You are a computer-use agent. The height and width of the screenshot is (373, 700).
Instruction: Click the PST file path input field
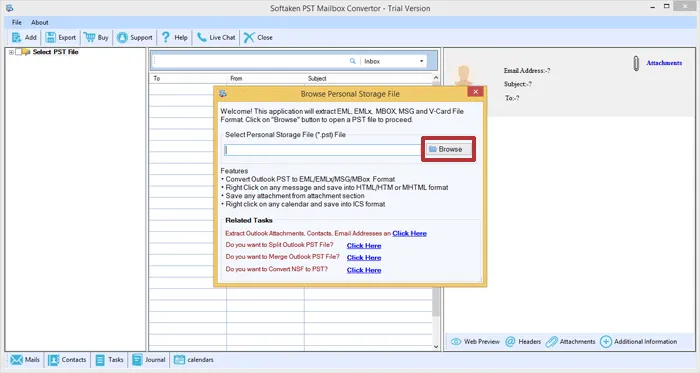coord(323,150)
